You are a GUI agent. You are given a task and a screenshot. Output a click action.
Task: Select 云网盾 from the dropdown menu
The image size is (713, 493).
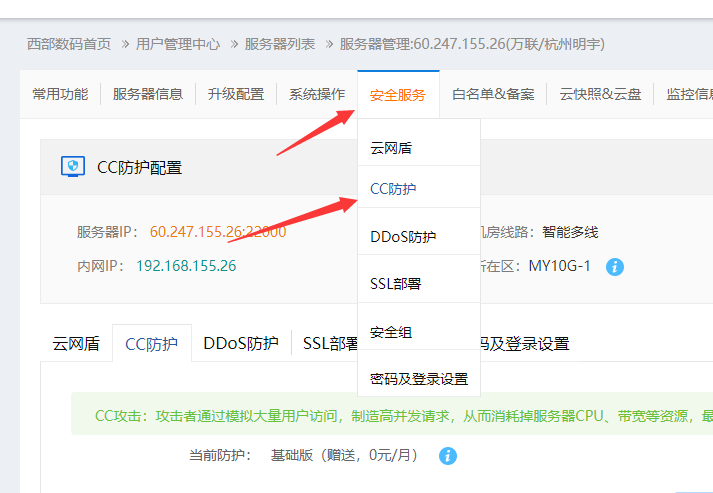coord(391,148)
